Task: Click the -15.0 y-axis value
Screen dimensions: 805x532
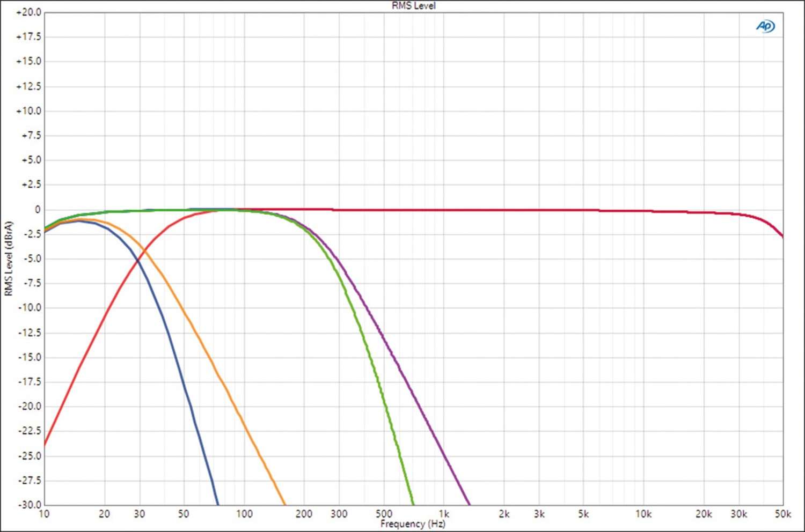Action: coord(30,357)
